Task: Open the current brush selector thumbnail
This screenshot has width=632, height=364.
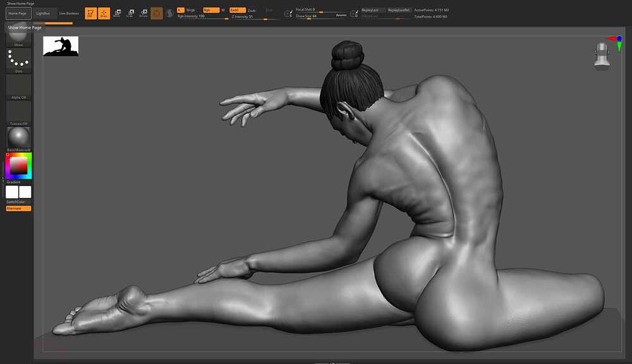Action: coord(18,37)
